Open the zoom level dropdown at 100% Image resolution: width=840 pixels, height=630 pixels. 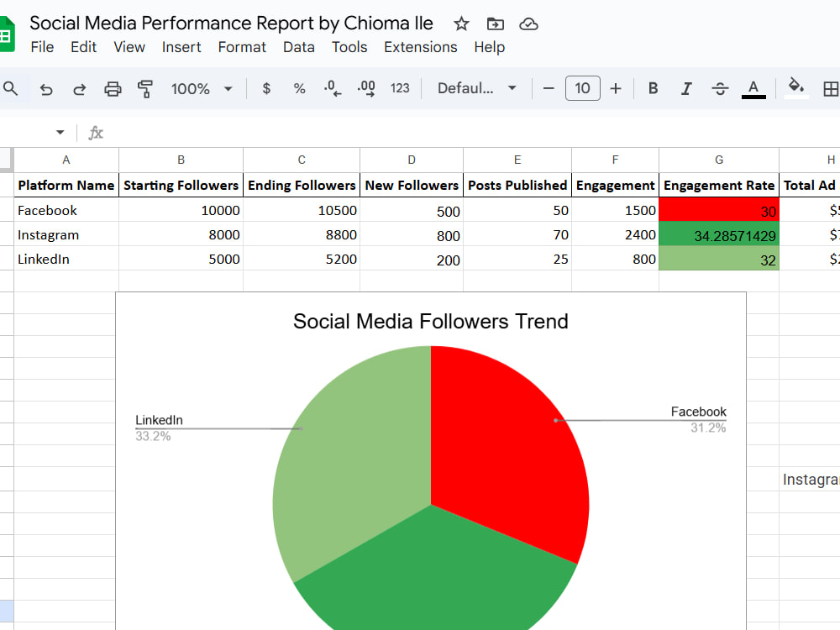(x=202, y=88)
